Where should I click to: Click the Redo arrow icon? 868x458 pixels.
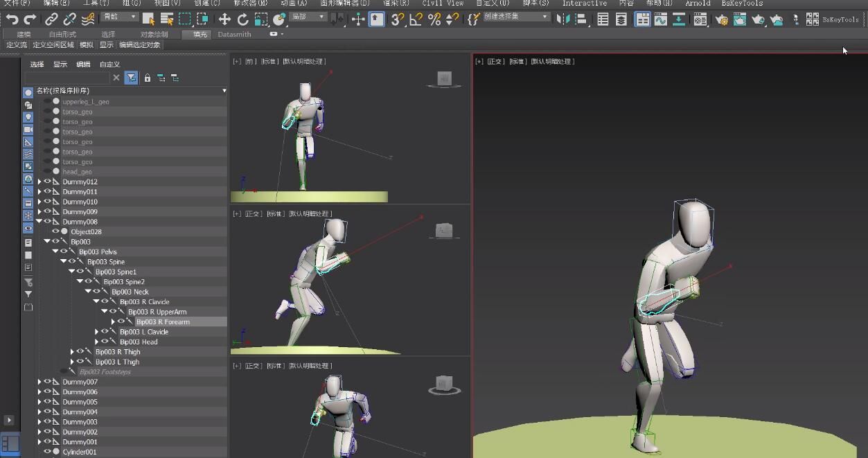[x=30, y=19]
